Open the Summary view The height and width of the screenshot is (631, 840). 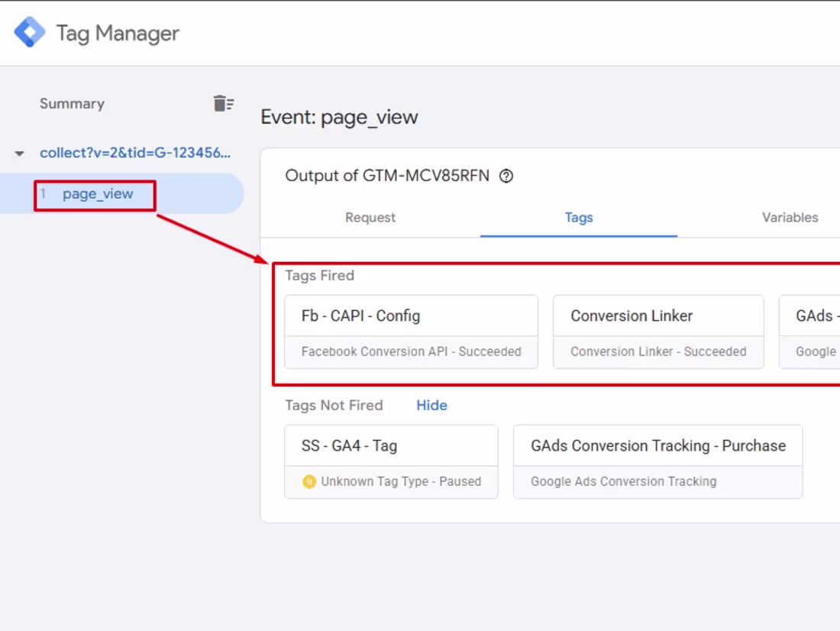[72, 103]
